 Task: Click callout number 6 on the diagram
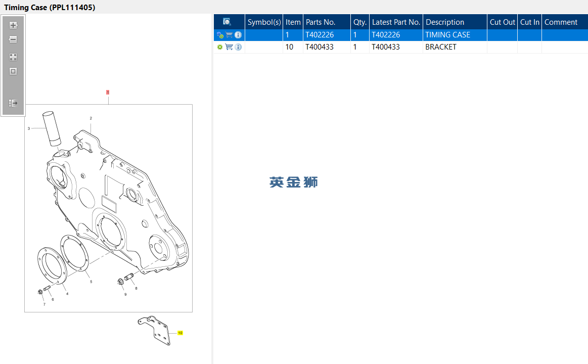(x=53, y=299)
